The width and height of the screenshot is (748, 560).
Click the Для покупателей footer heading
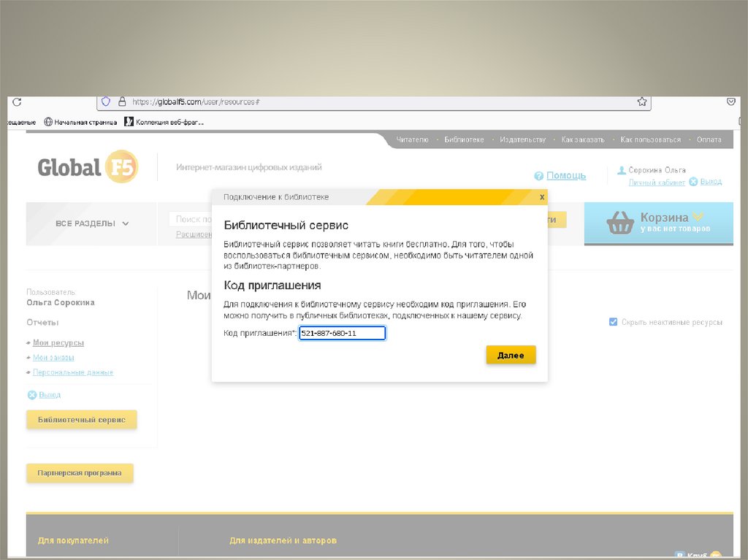[73, 540]
